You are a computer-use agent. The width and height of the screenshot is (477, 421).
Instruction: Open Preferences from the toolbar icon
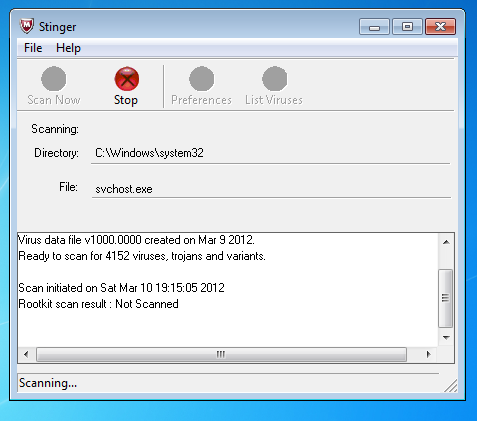(201, 79)
